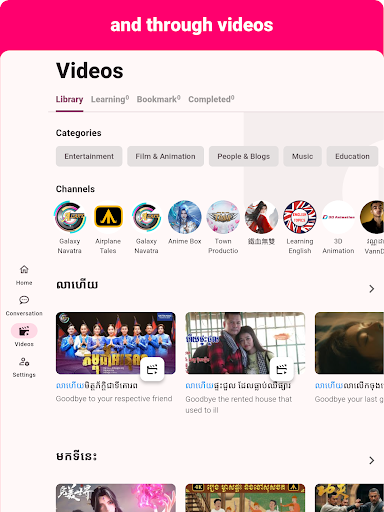Open the men in suits video thumbnail
The width and height of the screenshot is (384, 512).
click(x=349, y=498)
